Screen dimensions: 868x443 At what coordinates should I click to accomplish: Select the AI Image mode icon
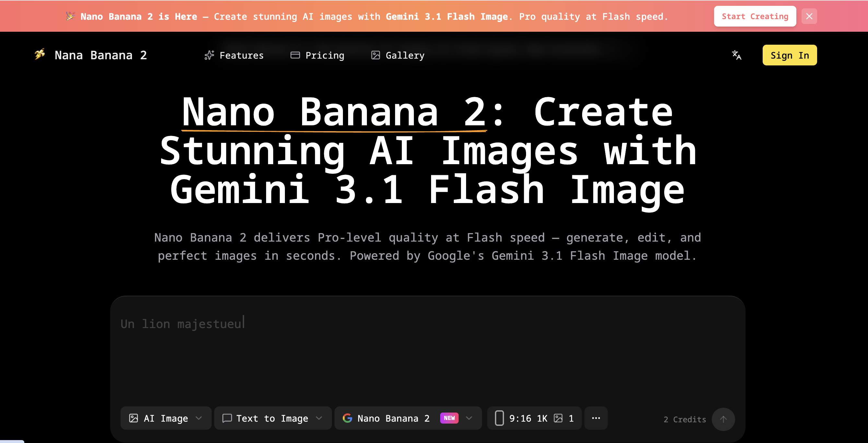[135, 418]
